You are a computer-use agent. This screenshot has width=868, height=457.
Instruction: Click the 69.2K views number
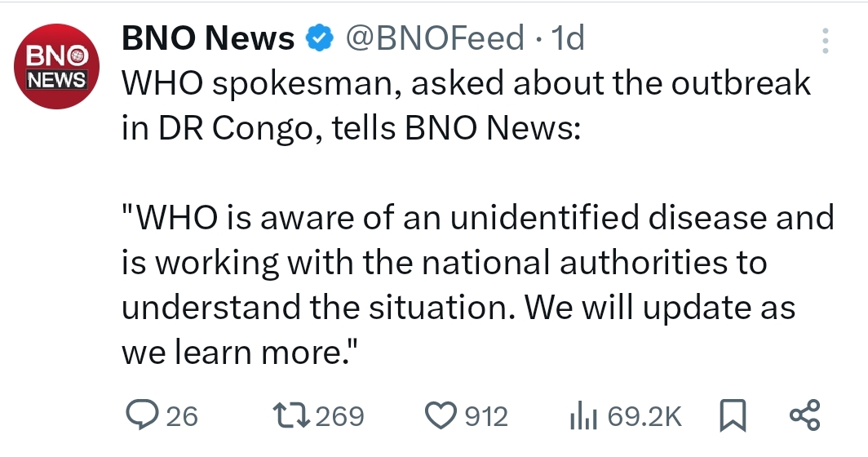[644, 417]
